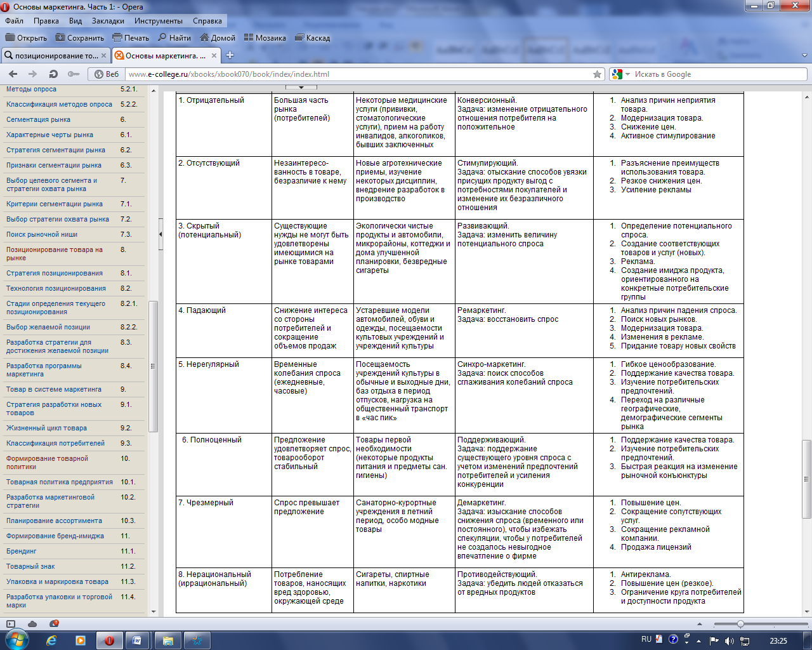Close the 'позиционирование то...' tab
This screenshot has width=812, height=650.
(x=103, y=56)
